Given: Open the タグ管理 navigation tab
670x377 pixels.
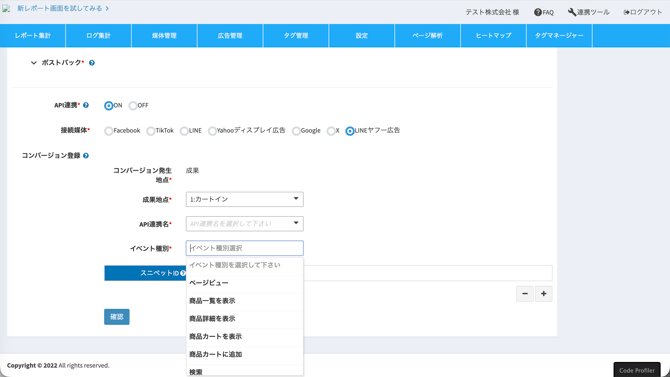Looking at the screenshot, I should coord(296,35).
